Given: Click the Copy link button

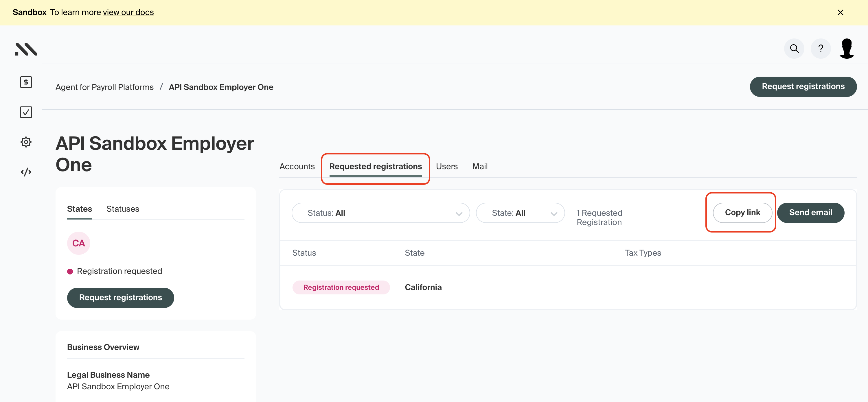Looking at the screenshot, I should [742, 213].
